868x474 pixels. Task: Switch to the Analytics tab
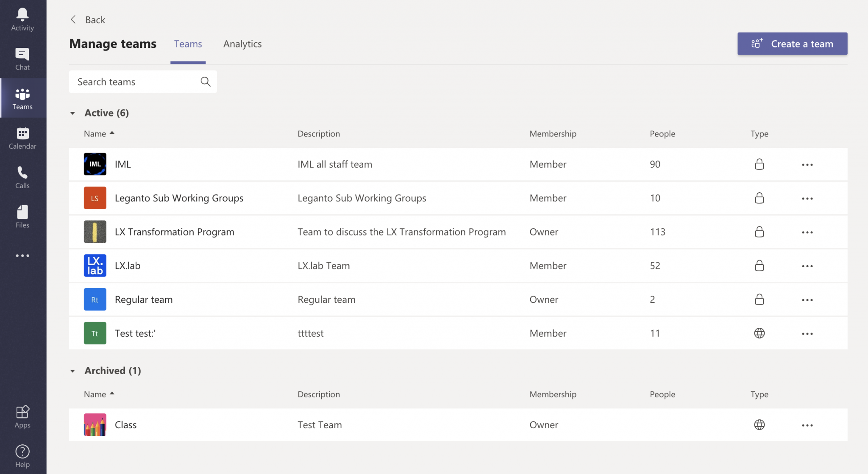point(242,44)
